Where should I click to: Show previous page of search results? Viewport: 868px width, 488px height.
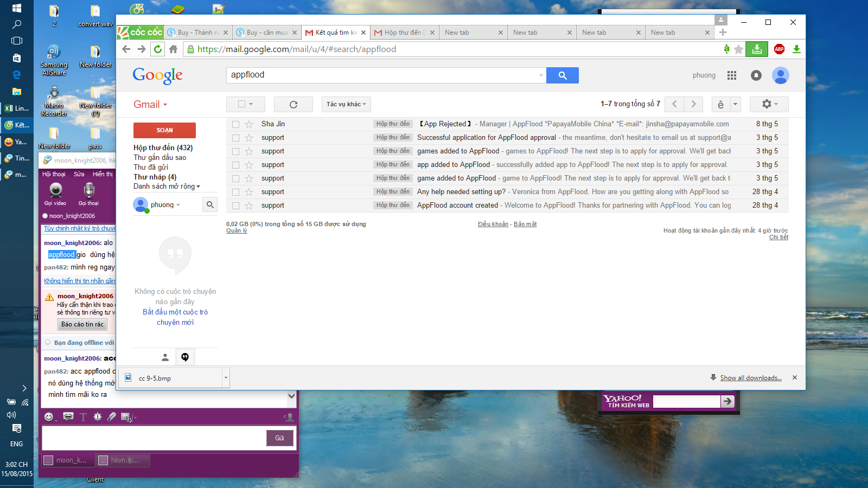[x=674, y=104]
